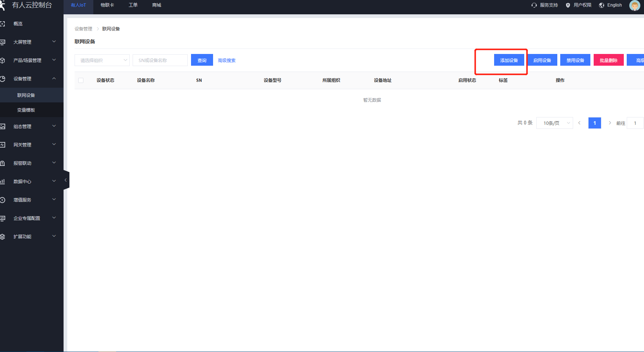
Task: Toggle the select-all checkbox in table header
Action: click(x=81, y=80)
